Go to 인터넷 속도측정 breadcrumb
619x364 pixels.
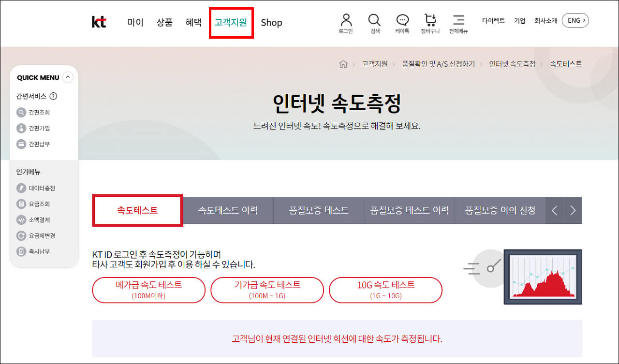pyautogui.click(x=512, y=64)
